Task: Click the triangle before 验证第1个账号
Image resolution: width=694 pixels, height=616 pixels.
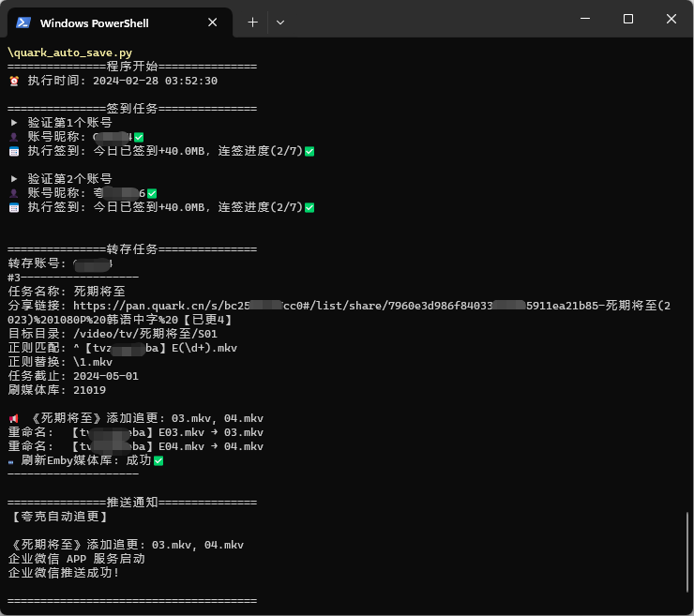Action: pos(14,123)
